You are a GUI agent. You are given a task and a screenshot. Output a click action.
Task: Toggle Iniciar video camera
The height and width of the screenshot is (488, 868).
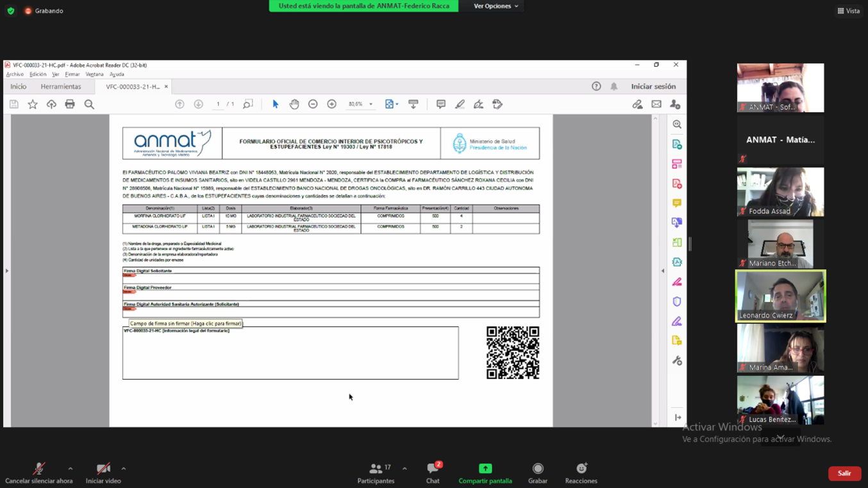(103, 473)
